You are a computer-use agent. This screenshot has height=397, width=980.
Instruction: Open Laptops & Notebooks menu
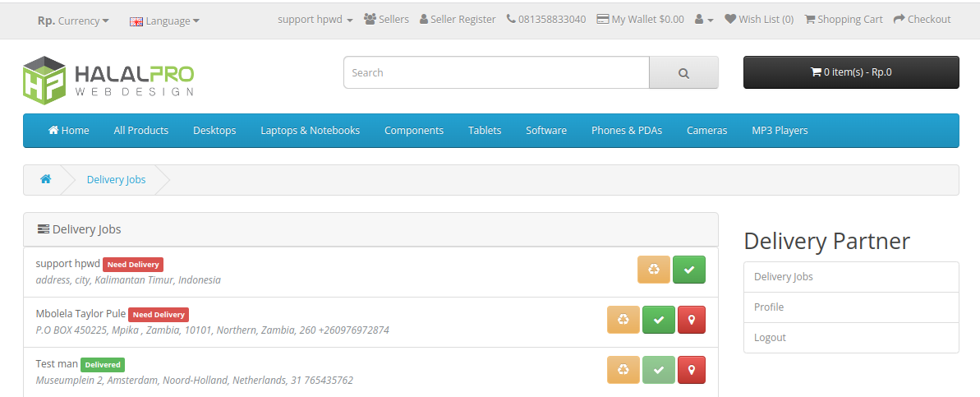310,130
